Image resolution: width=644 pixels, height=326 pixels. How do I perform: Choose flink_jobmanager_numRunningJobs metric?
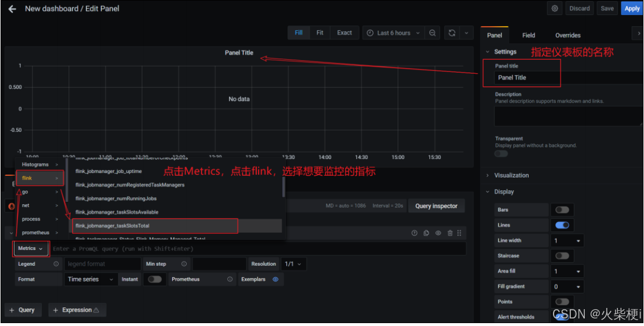pos(177,198)
